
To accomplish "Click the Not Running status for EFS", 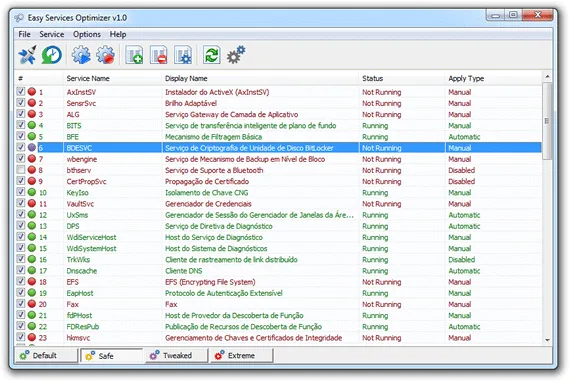I will (382, 282).
